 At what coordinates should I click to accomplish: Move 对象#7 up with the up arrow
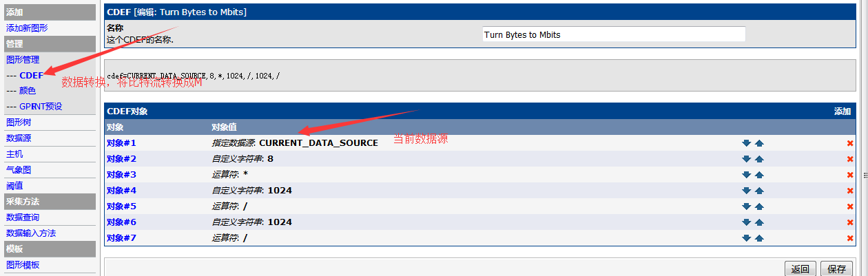(759, 238)
